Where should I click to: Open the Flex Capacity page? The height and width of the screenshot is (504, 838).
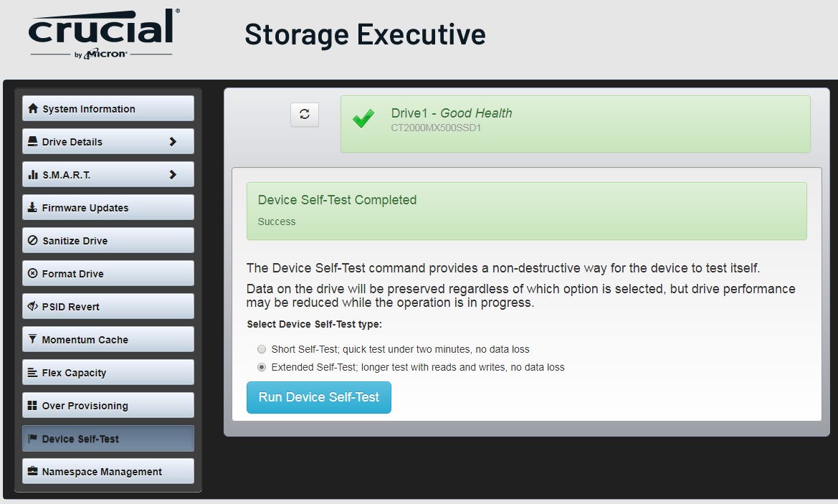point(108,372)
